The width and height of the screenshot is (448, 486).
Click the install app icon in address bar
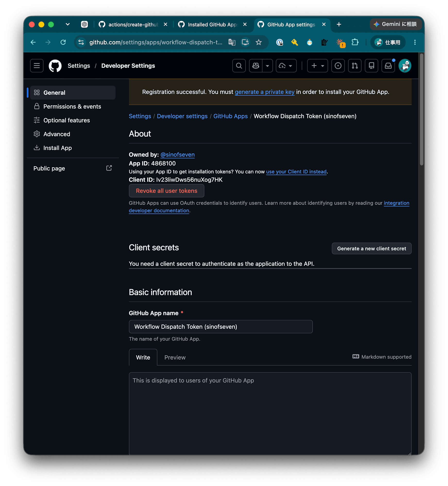245,42
